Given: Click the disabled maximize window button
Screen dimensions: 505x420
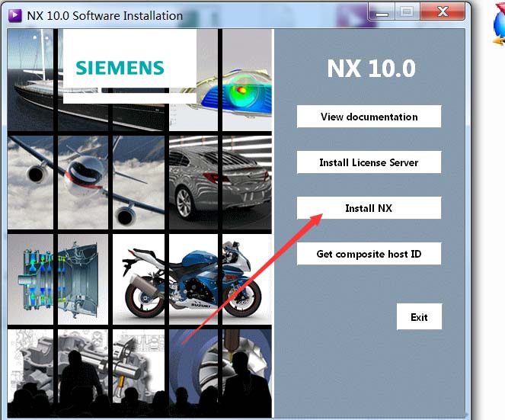Looking at the screenshot, I should click(x=407, y=12).
